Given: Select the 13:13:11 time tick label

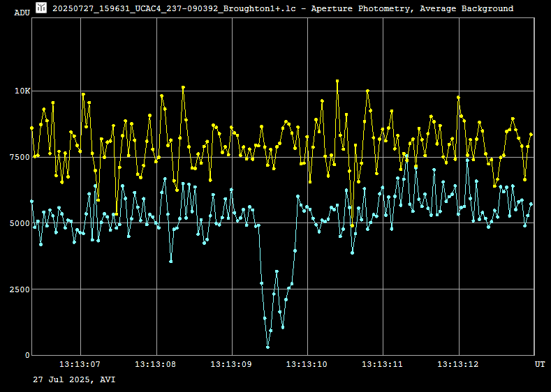Looking at the screenshot, I should 382,364.
